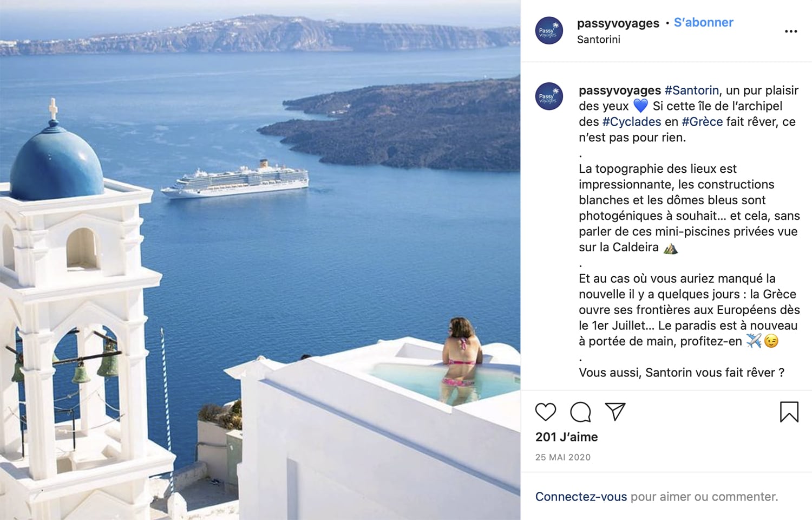Click the 25 MAI 2020 post date
The image size is (812, 520).
(x=563, y=457)
